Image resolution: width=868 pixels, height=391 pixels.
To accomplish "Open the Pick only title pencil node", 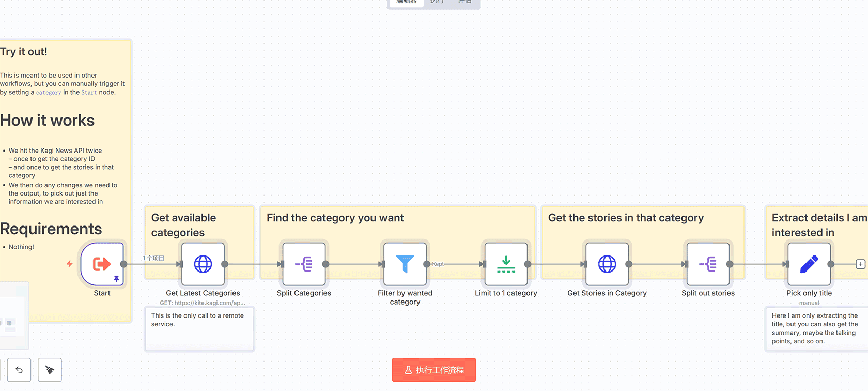I will coord(809,264).
